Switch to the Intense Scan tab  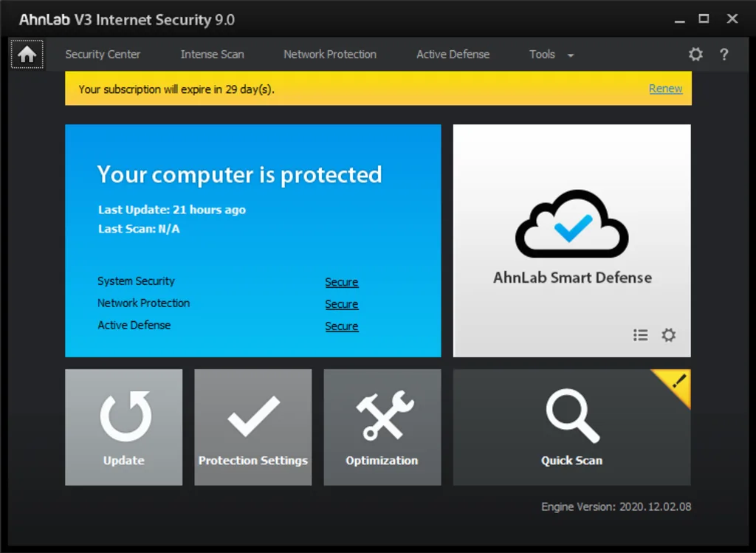coord(212,54)
